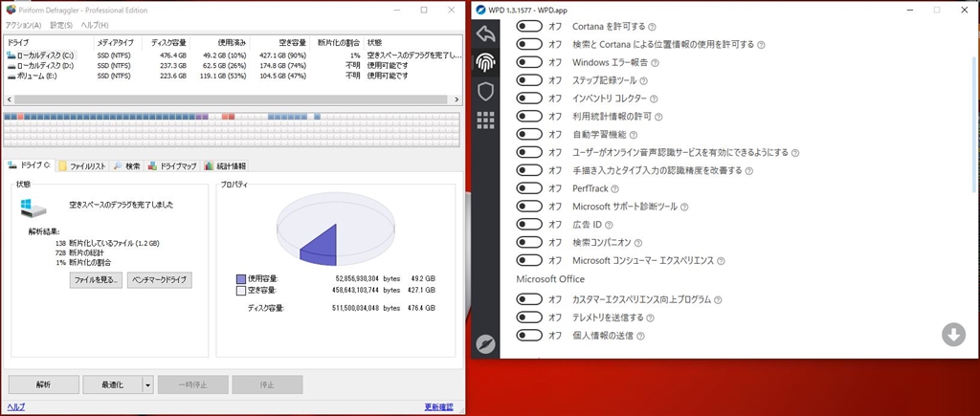
Task: Toggle the カスタマーエクスペリエンス向上プログラム switch
Action: (x=529, y=300)
